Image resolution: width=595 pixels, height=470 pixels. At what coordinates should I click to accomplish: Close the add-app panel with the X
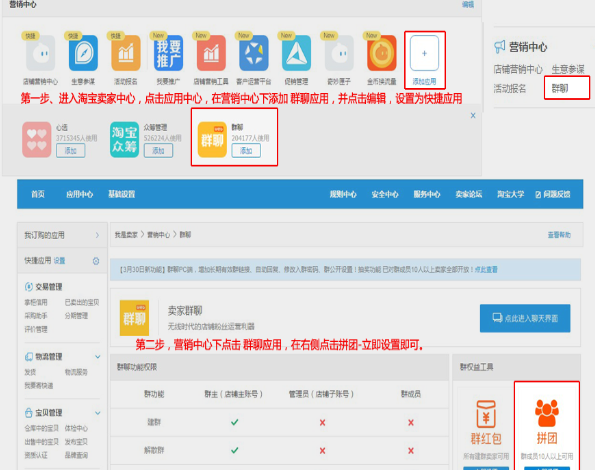tap(473, 115)
